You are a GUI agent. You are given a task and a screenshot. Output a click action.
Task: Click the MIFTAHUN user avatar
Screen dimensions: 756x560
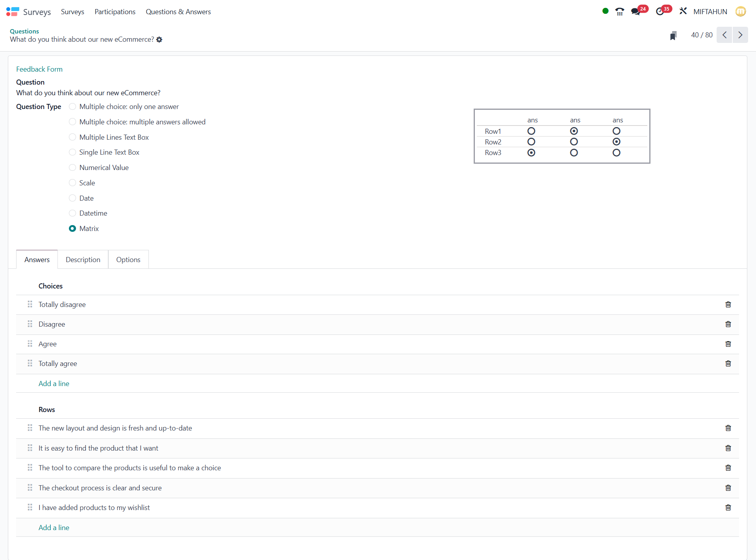coord(740,11)
